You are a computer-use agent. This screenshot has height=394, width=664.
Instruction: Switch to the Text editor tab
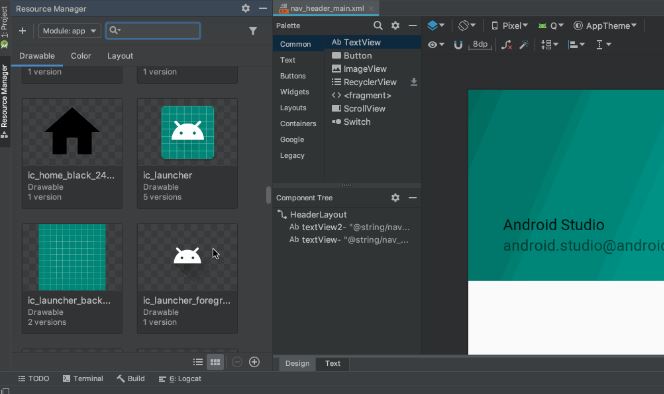(x=333, y=363)
